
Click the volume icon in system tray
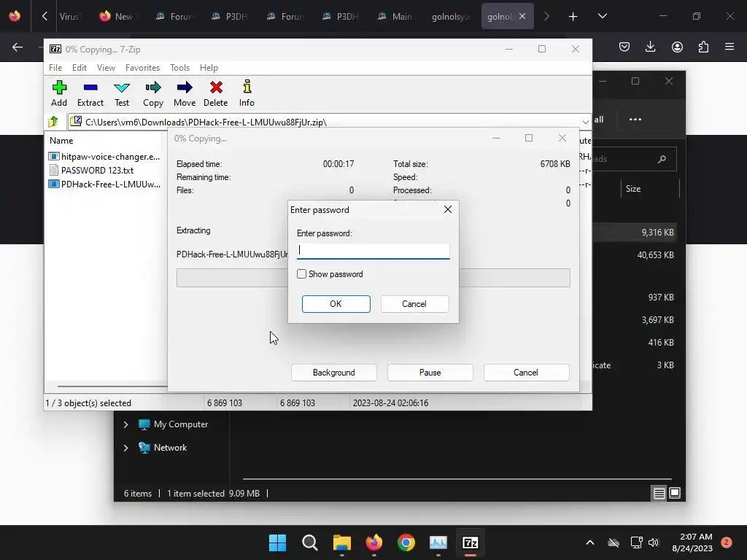(654, 542)
